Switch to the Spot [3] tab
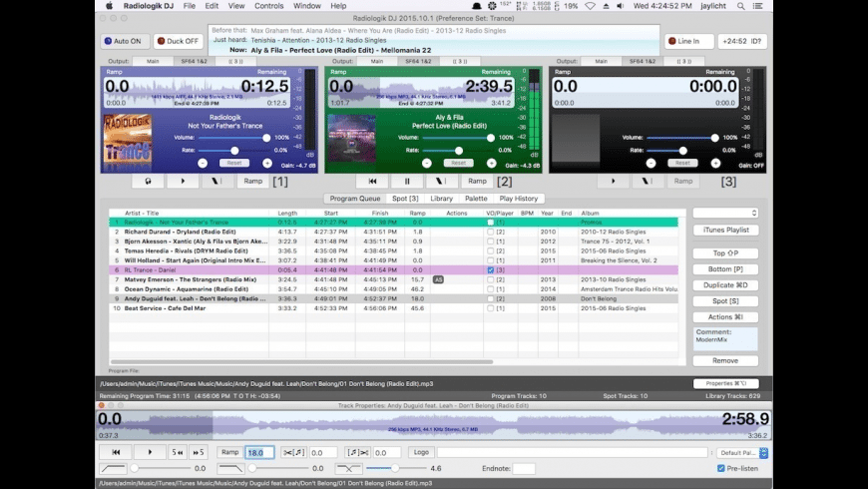 click(405, 199)
